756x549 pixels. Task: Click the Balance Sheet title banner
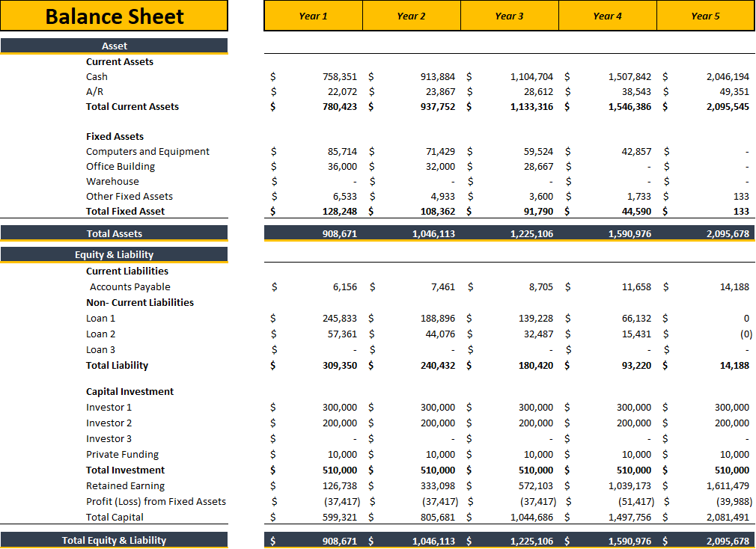[114, 16]
